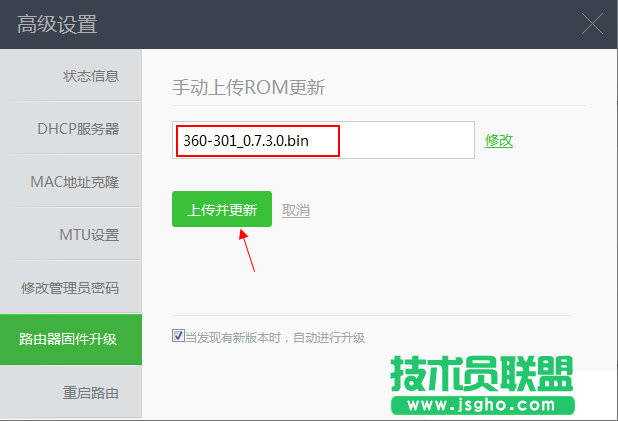Viewport: 618px width, 421px height.
Task: Click the 取消 link
Action: 296,210
